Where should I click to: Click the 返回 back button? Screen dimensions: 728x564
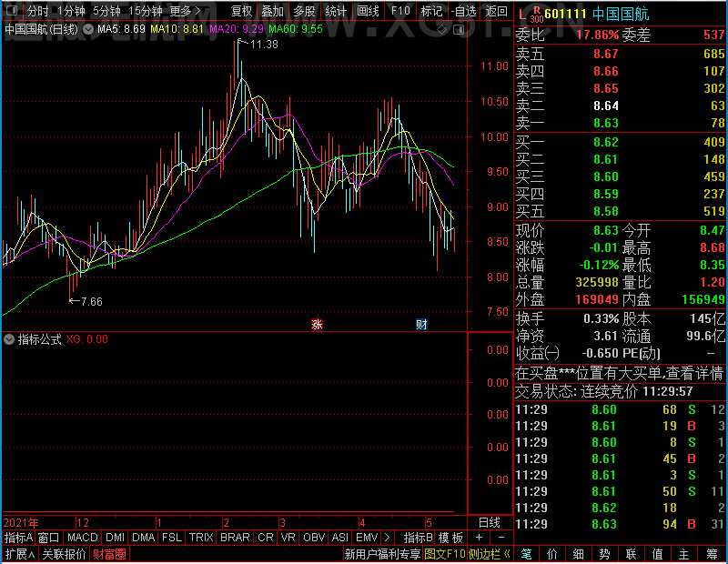pyautogui.click(x=497, y=11)
